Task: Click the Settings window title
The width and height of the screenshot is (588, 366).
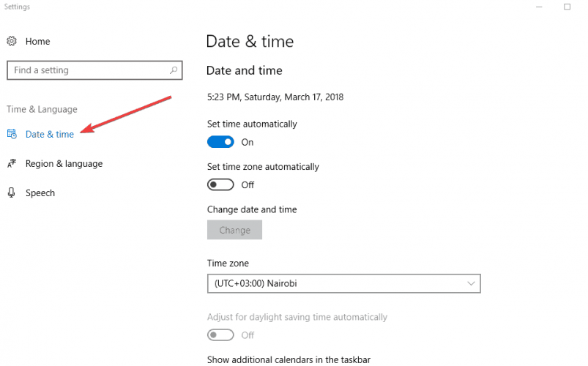Action: 17,7
